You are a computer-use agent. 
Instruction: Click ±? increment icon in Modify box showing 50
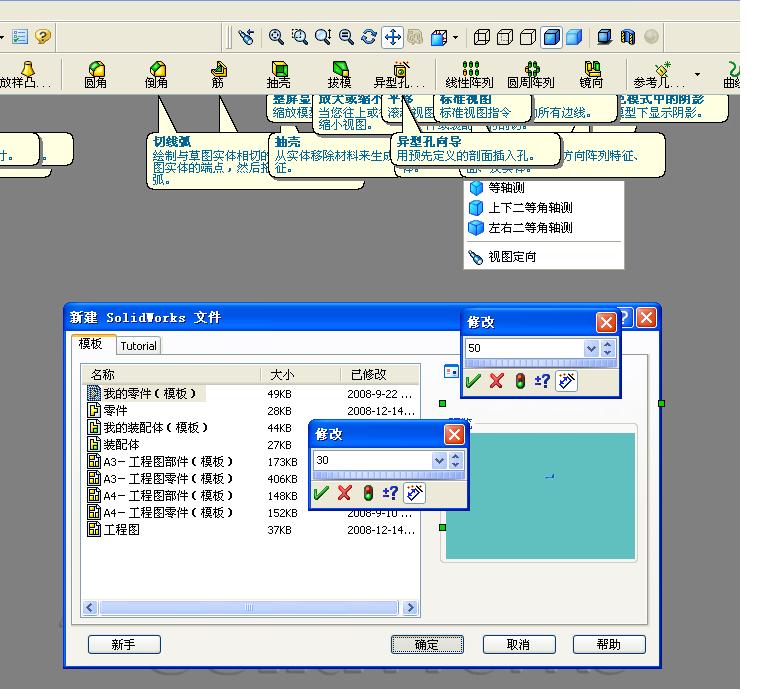(542, 381)
